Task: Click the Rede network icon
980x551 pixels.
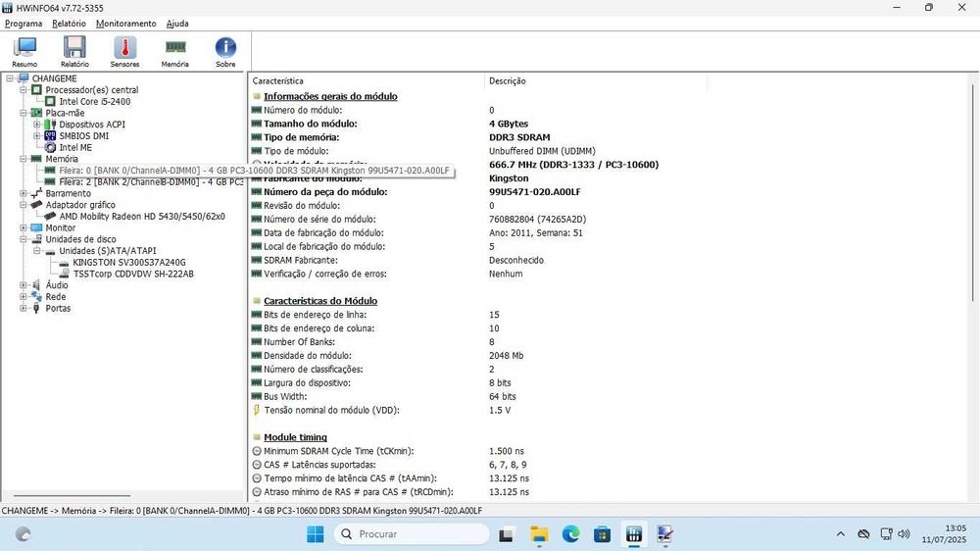Action: [37, 296]
